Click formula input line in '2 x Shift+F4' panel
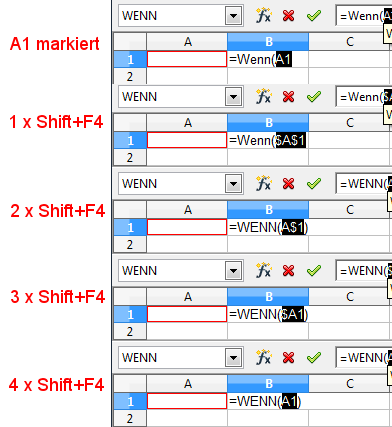392x427 pixels. click(x=364, y=184)
